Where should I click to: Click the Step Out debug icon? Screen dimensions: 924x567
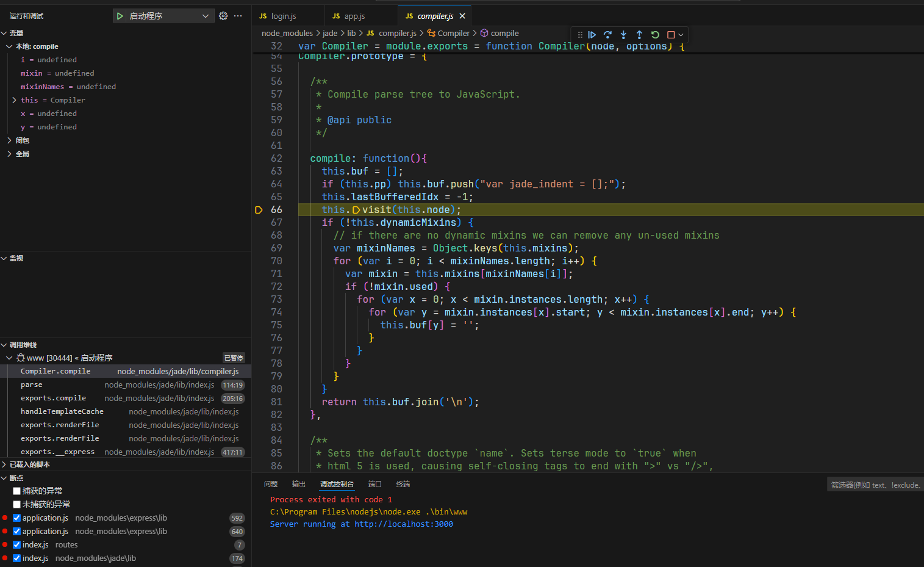coord(639,35)
